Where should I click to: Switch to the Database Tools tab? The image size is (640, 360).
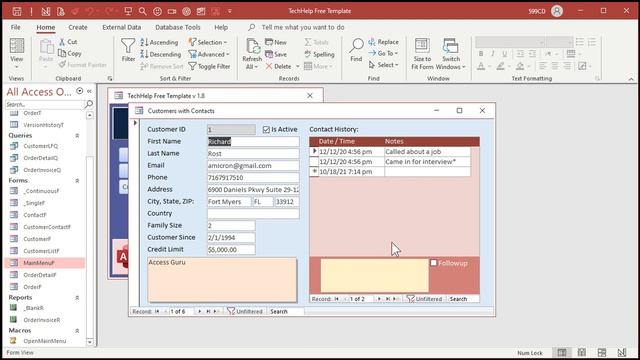click(178, 27)
